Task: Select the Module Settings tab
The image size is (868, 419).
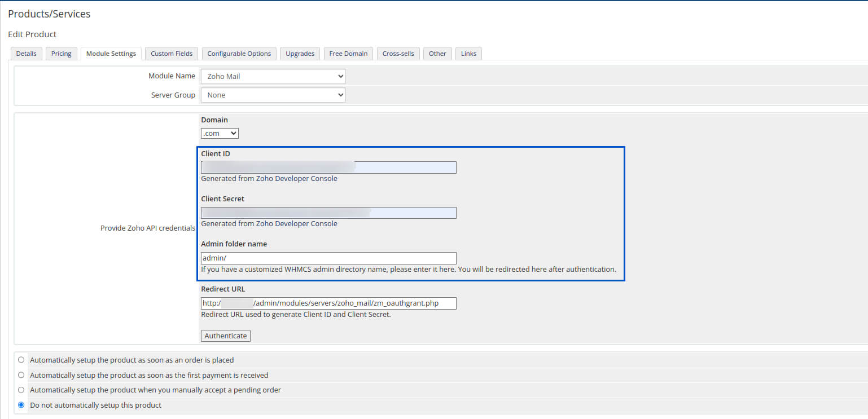Action: (x=111, y=54)
